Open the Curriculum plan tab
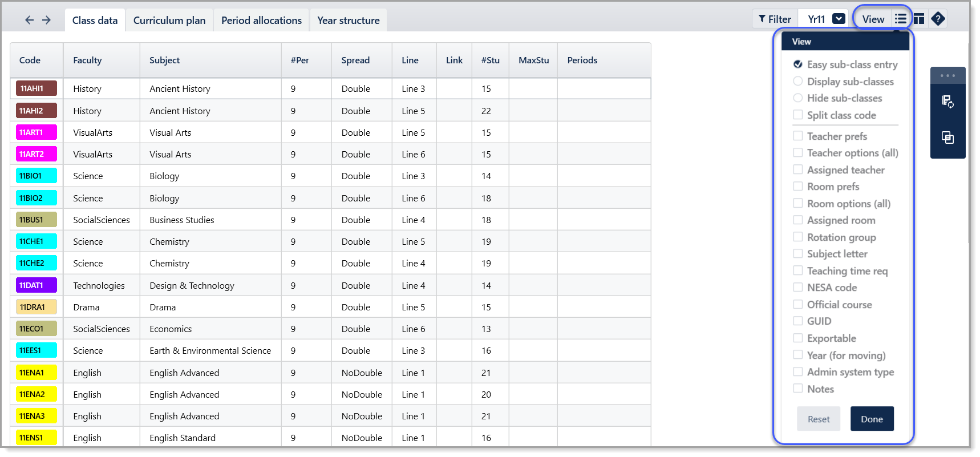Screen dimensions: 980x457 pyautogui.click(x=169, y=21)
